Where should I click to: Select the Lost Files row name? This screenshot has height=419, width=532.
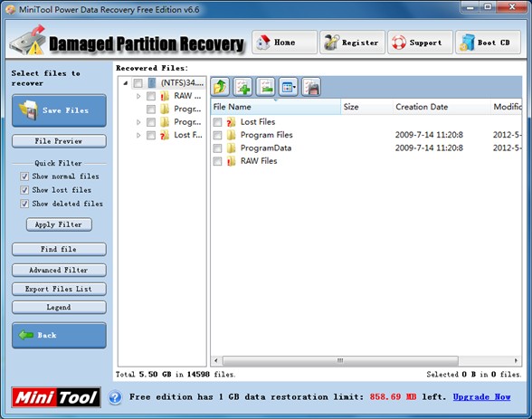(x=258, y=122)
